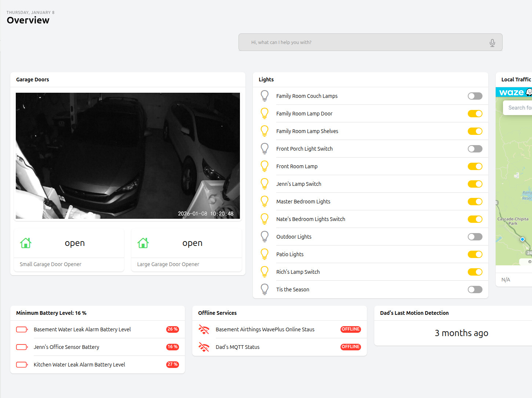532x398 pixels.
Task: Click the Kitchen Water Leak Alarm Battery entry
Action: (x=79, y=365)
